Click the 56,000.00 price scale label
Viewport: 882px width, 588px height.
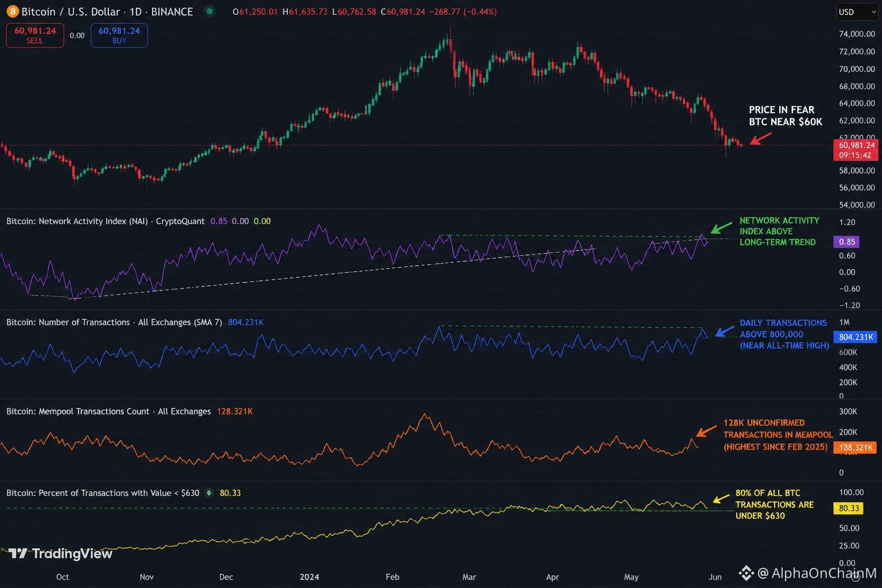point(857,188)
